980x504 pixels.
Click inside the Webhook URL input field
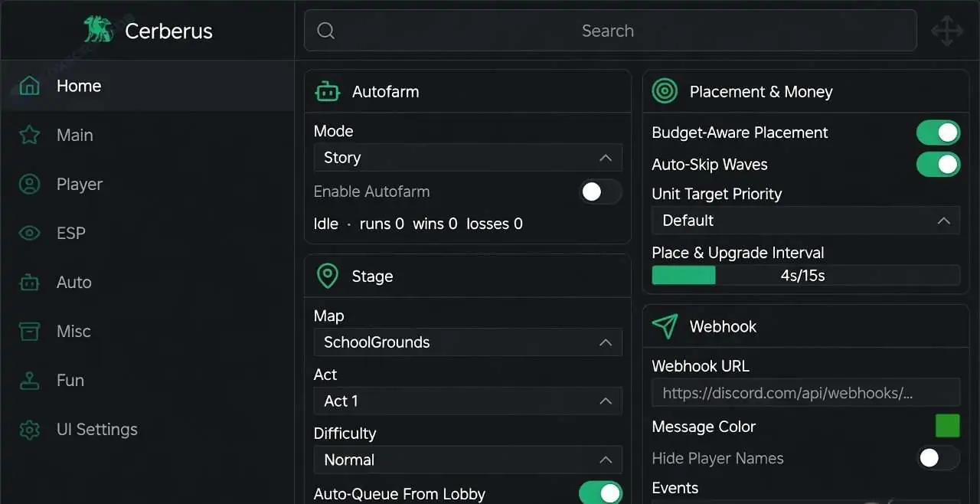[x=805, y=393]
